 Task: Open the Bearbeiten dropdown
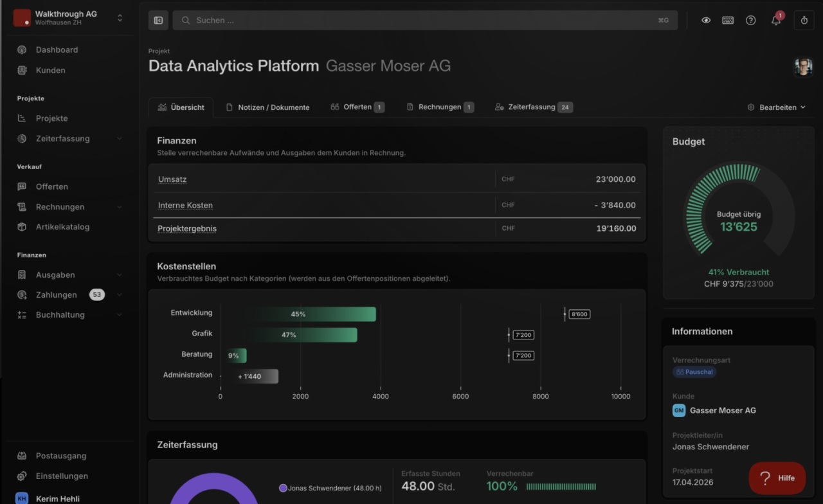(776, 107)
